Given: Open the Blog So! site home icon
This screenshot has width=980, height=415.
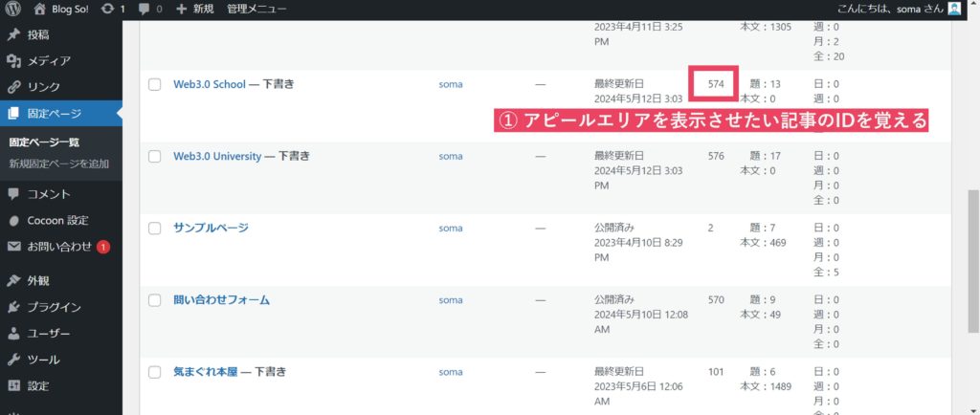Looking at the screenshot, I should coord(39,9).
